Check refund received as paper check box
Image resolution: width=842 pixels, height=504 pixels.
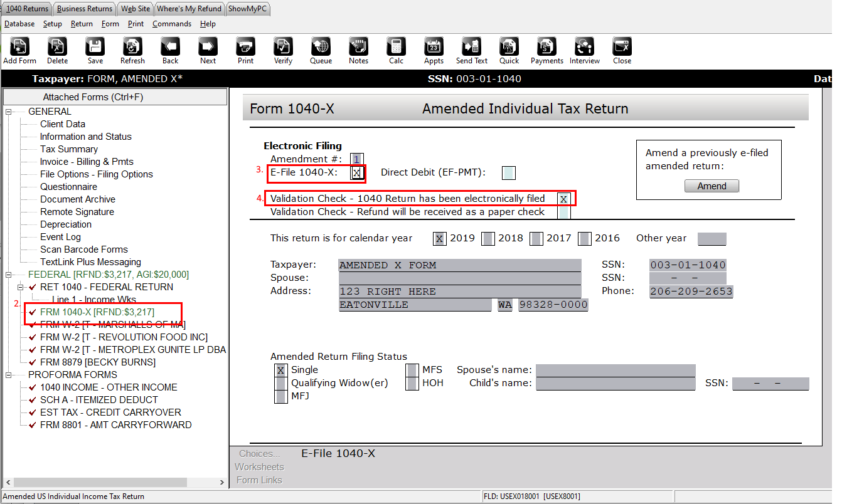(x=564, y=212)
